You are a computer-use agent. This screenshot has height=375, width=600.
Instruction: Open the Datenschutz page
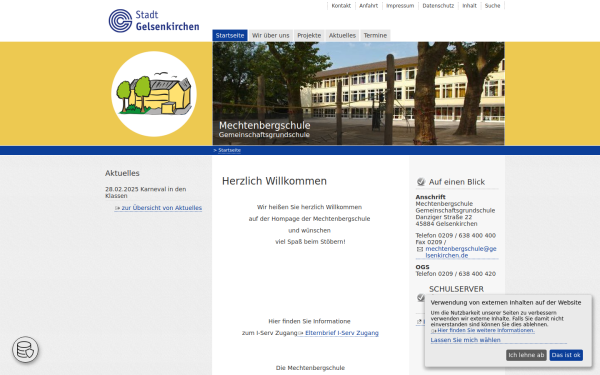point(438,6)
